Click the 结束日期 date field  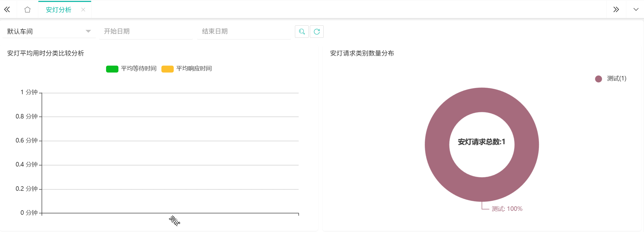[244, 31]
